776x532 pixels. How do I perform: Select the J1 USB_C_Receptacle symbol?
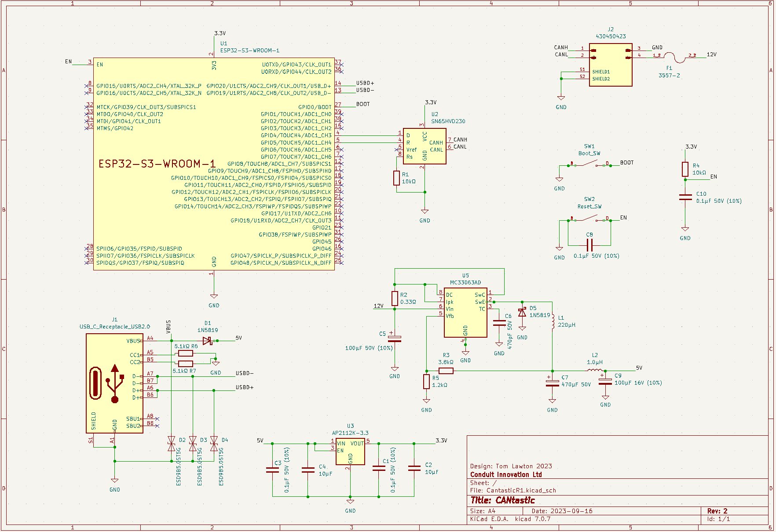[114, 383]
